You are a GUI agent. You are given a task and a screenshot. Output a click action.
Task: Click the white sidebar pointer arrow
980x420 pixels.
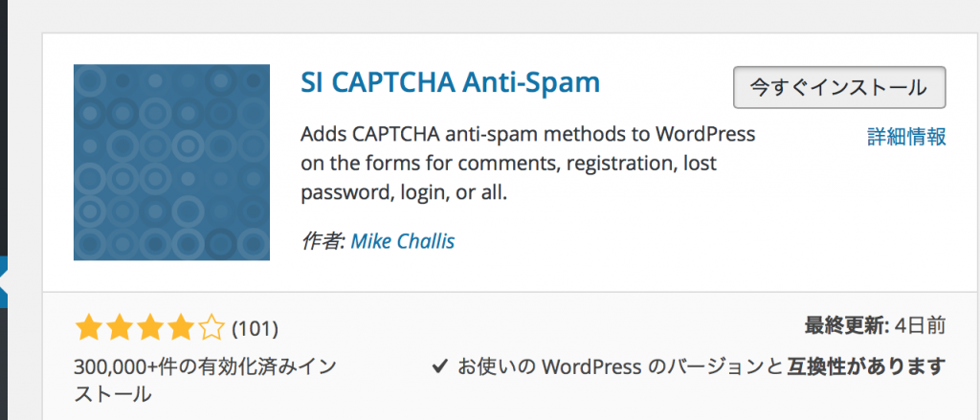4,282
